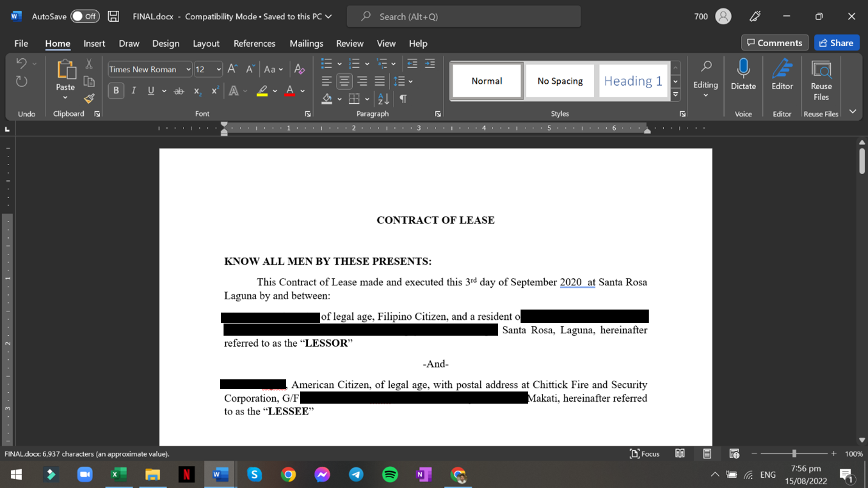Switch to the Design tab

(166, 43)
